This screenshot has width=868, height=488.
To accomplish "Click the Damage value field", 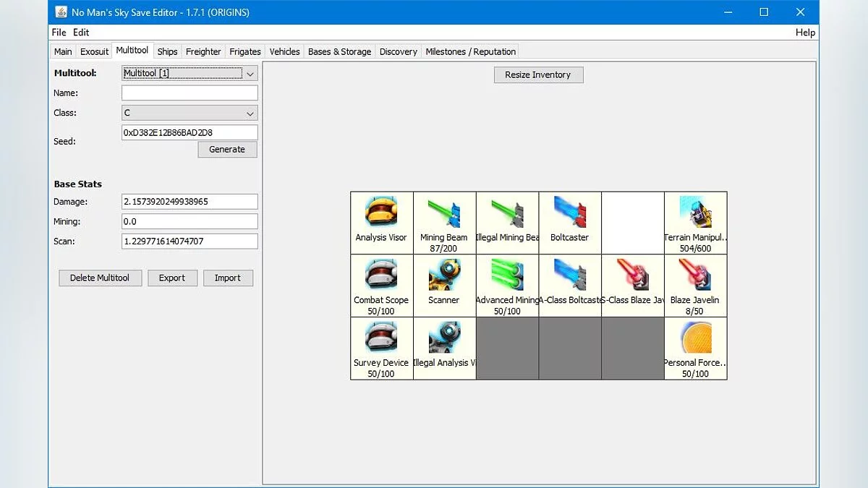I will click(190, 202).
